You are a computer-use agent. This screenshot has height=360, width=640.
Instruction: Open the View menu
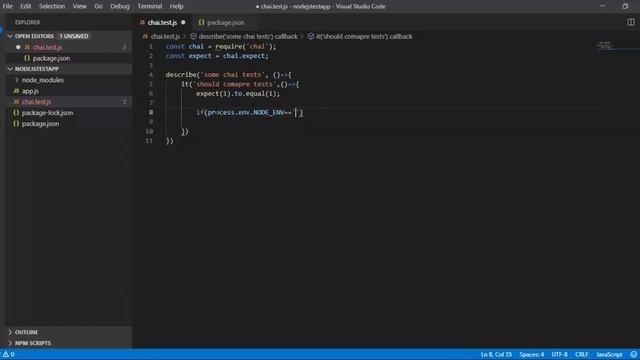79,6
